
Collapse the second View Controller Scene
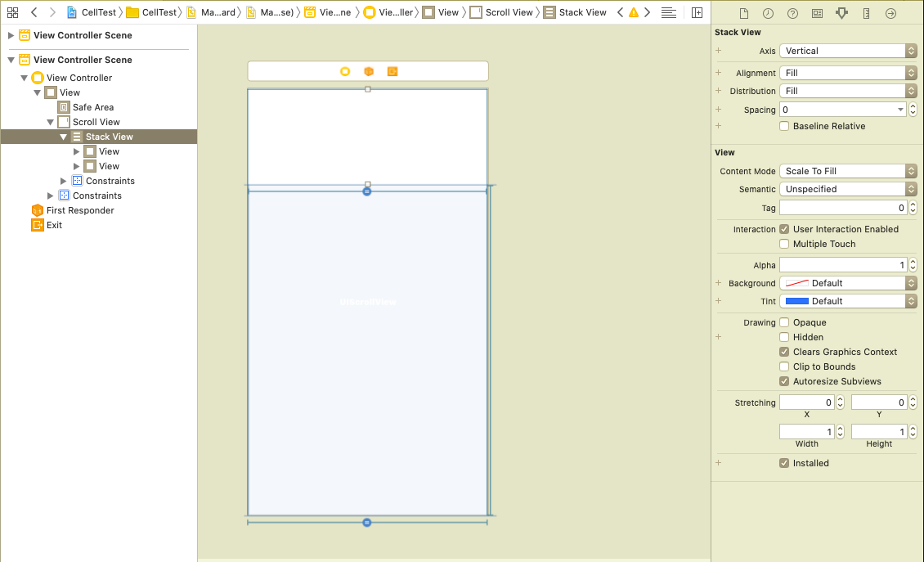tap(11, 60)
